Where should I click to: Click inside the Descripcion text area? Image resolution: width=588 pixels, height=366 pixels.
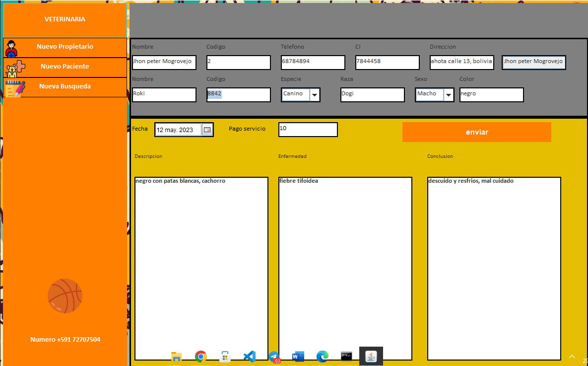click(x=201, y=269)
